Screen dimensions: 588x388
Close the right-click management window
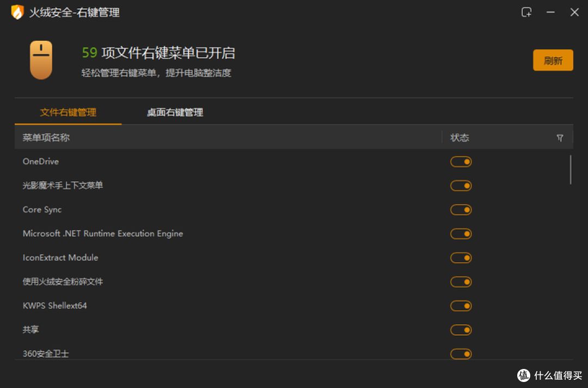(x=574, y=12)
